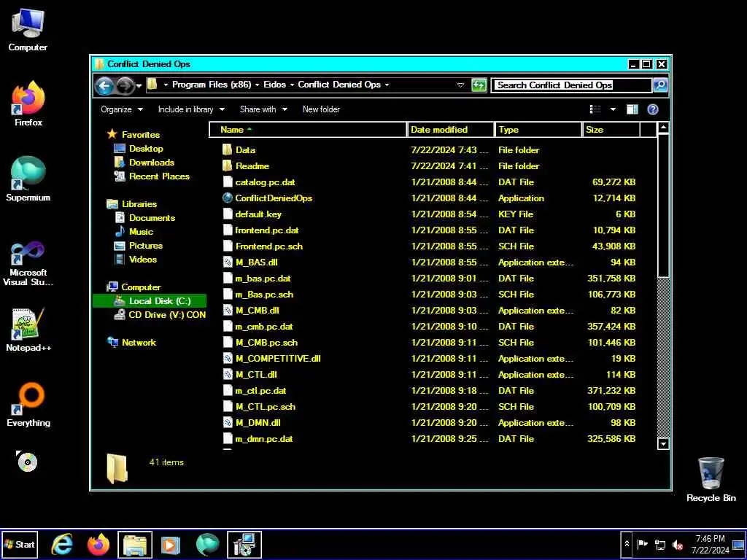Click the Search Conflict Denied Ops field

[571, 85]
